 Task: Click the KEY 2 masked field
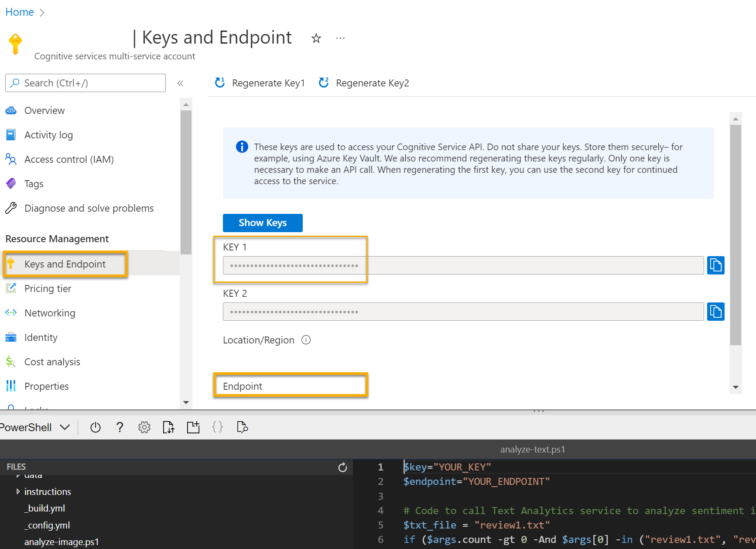463,312
